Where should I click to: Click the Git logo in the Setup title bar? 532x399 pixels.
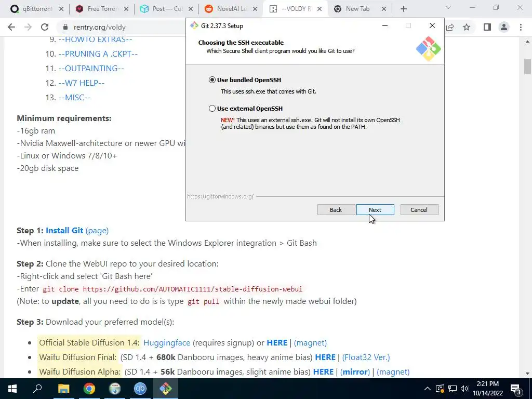pyautogui.click(x=194, y=25)
